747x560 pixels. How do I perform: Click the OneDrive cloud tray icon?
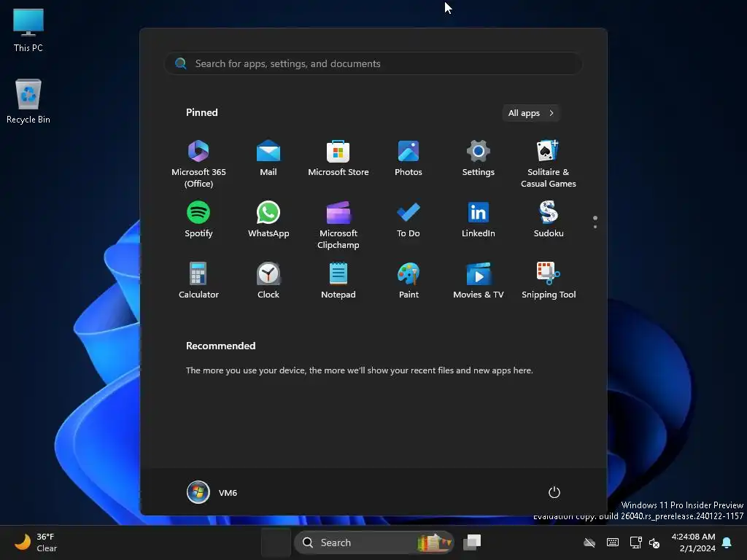589,542
